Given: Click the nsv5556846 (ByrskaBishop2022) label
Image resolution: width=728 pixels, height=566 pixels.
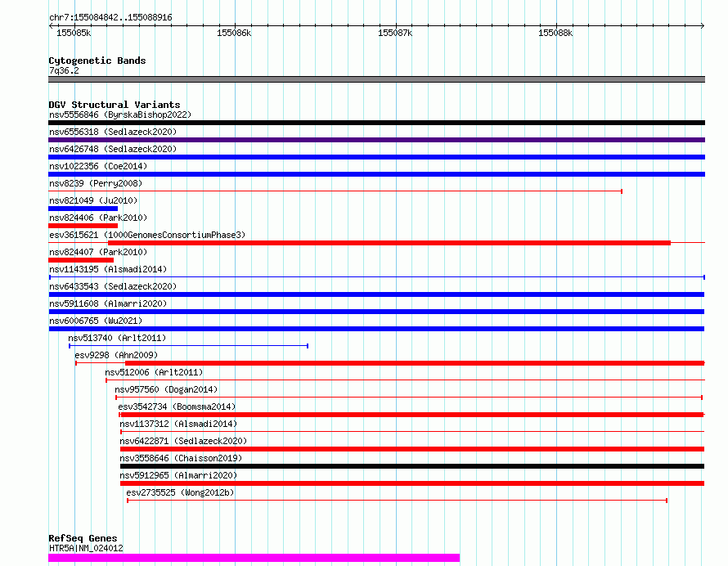Looking at the screenshot, I should 120,115.
